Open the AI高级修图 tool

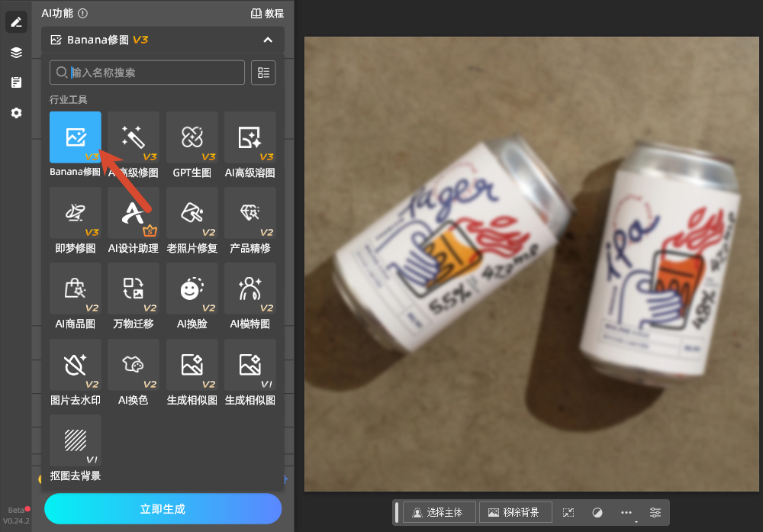click(134, 137)
